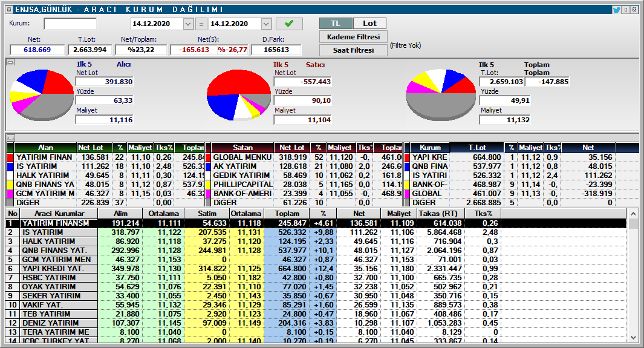Select the IS YATIRIM row in main table
This screenshot has height=348, width=644.
[x=316, y=232]
